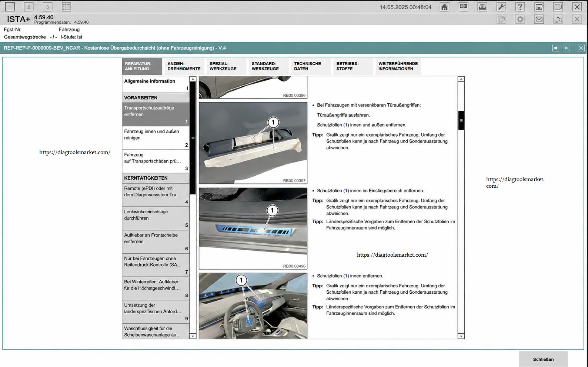Open the Spezialwerkzeuge tab
Screen dimensions: 588x367
pyautogui.click(x=227, y=66)
